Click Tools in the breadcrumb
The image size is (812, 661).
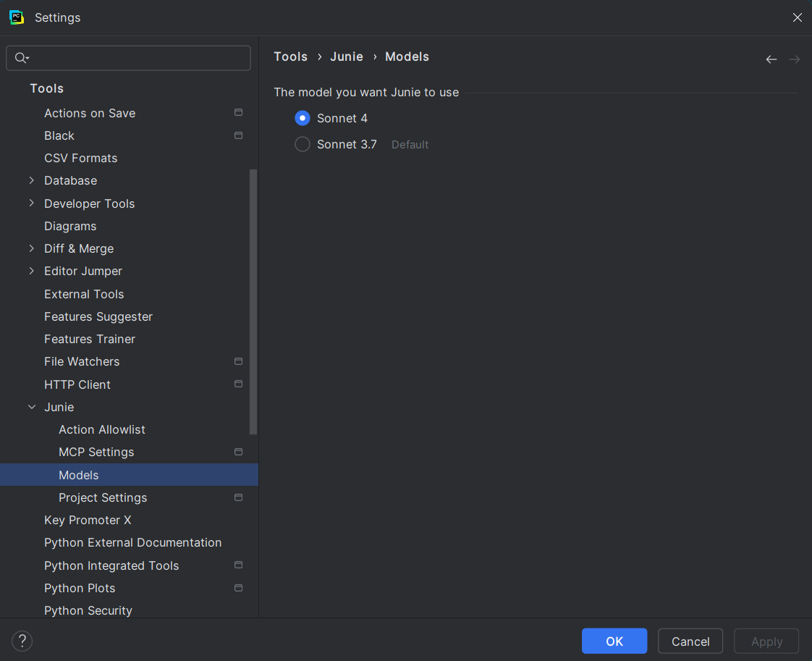[x=290, y=56]
